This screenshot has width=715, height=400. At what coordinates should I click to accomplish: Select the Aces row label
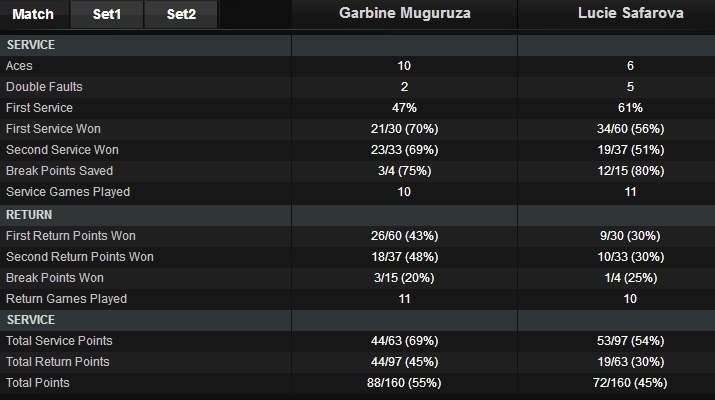point(20,66)
